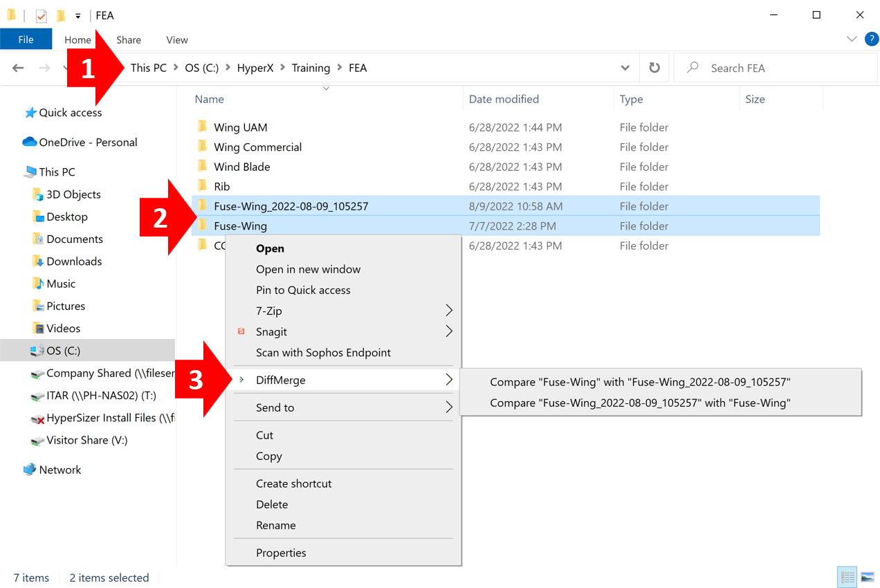Viewport: 880px width, 588px height.
Task: Click 'OS (C:)' in address breadcrumb
Action: (x=201, y=68)
